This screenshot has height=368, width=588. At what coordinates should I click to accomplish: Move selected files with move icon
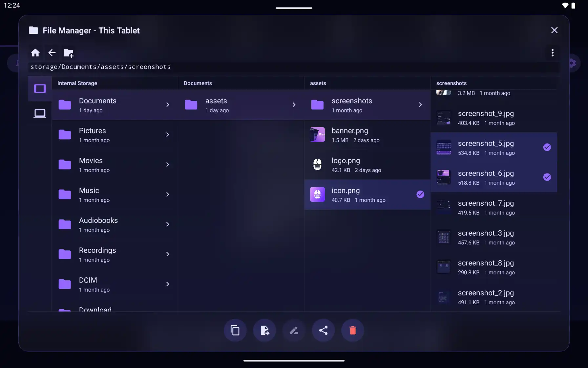[264, 330]
